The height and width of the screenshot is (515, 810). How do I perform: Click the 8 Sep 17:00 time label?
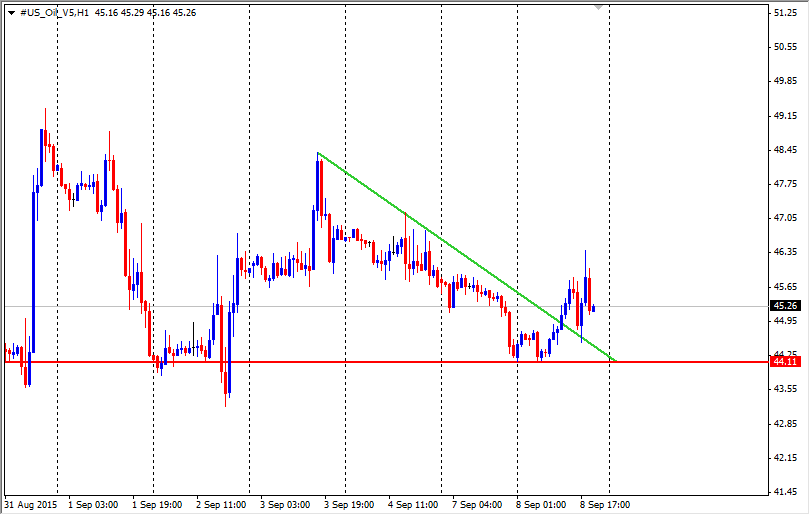605,505
